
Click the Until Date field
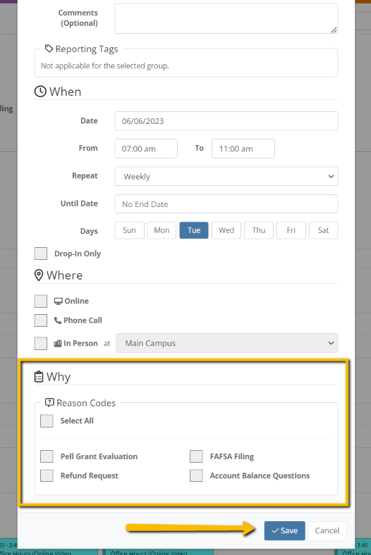pos(226,204)
